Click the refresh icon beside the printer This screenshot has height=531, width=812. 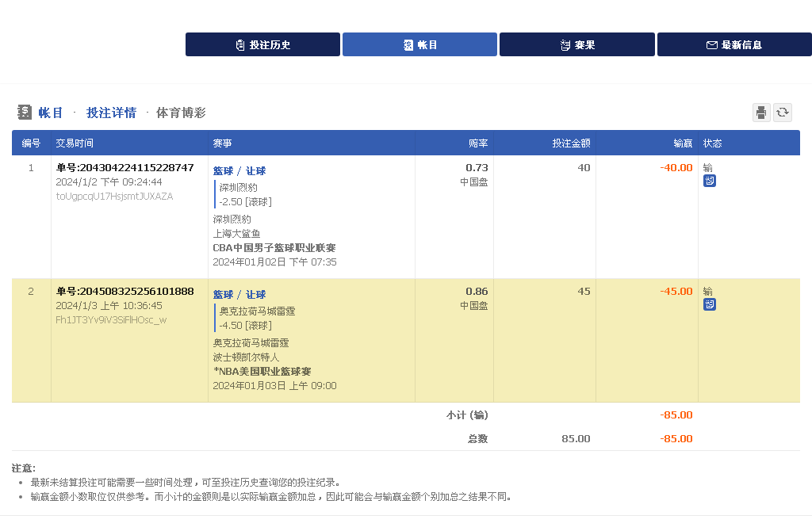click(783, 113)
